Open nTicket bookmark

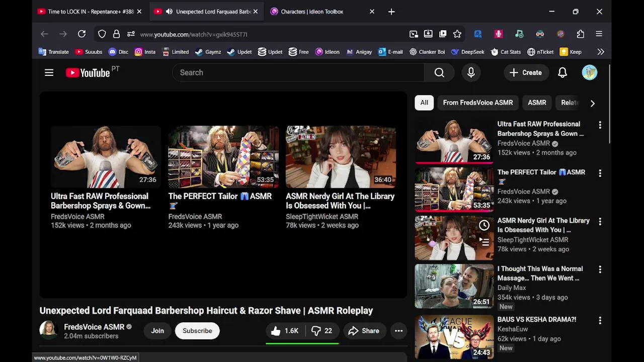(x=540, y=52)
